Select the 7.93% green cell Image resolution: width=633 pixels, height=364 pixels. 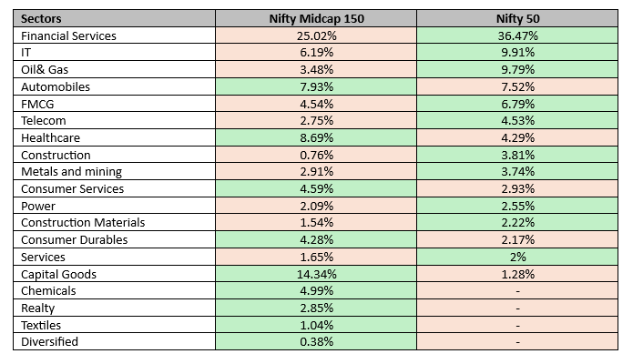[x=316, y=86]
